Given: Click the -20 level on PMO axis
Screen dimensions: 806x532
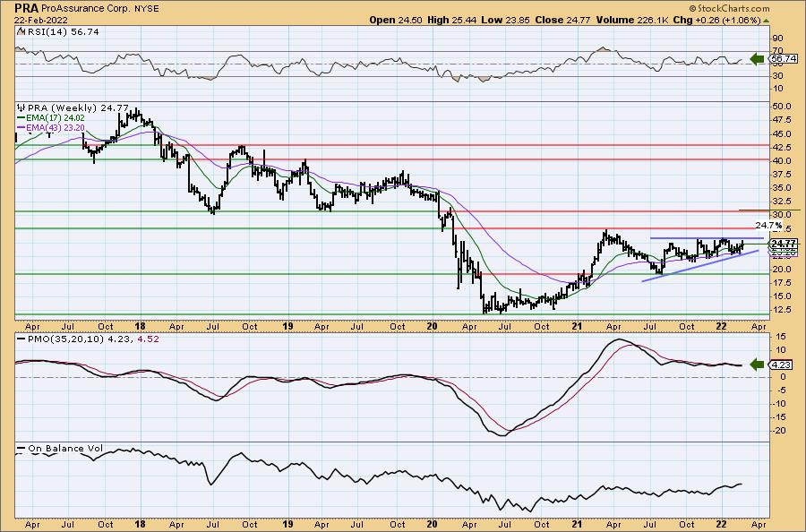Looking at the screenshot, I should (779, 431).
